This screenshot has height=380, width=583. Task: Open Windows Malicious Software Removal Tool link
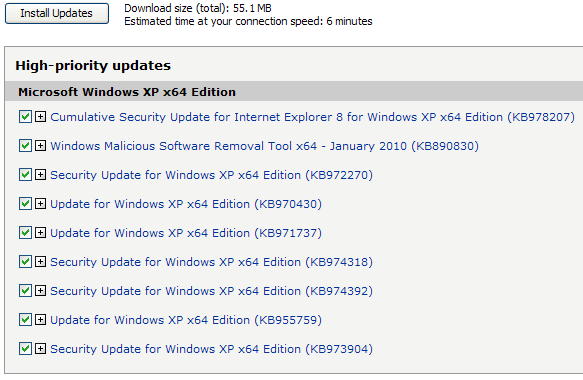pos(264,146)
